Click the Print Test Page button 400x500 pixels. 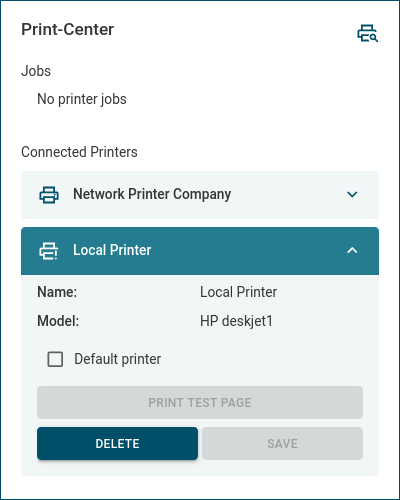point(200,403)
